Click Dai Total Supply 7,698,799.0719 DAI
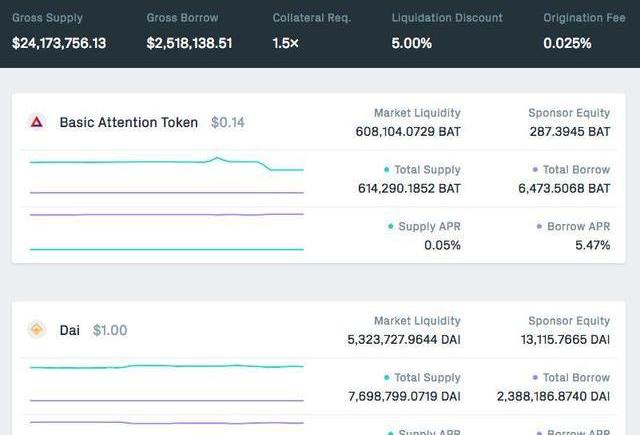 pyautogui.click(x=404, y=396)
